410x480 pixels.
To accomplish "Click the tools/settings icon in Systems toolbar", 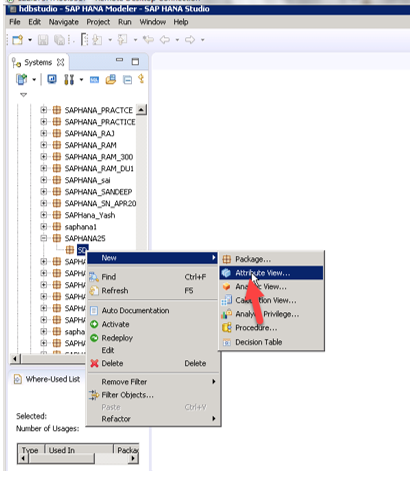I will point(69,80).
